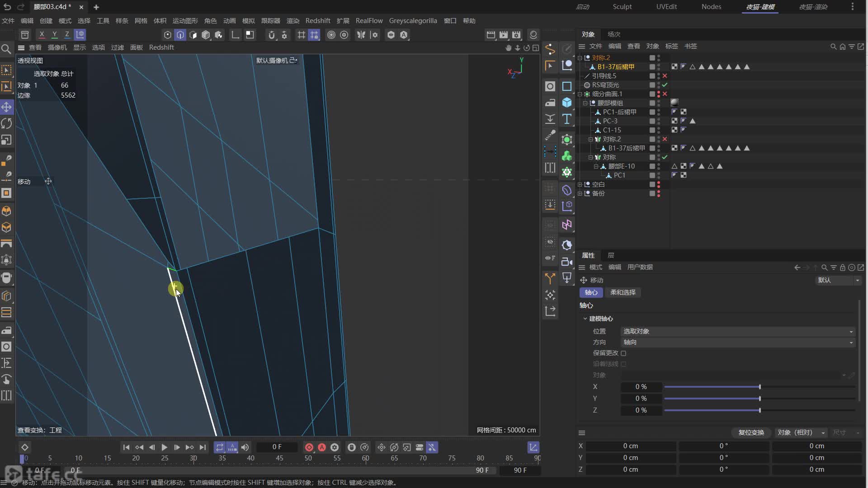Open the 对象 (相对) dropdown

[x=801, y=432]
